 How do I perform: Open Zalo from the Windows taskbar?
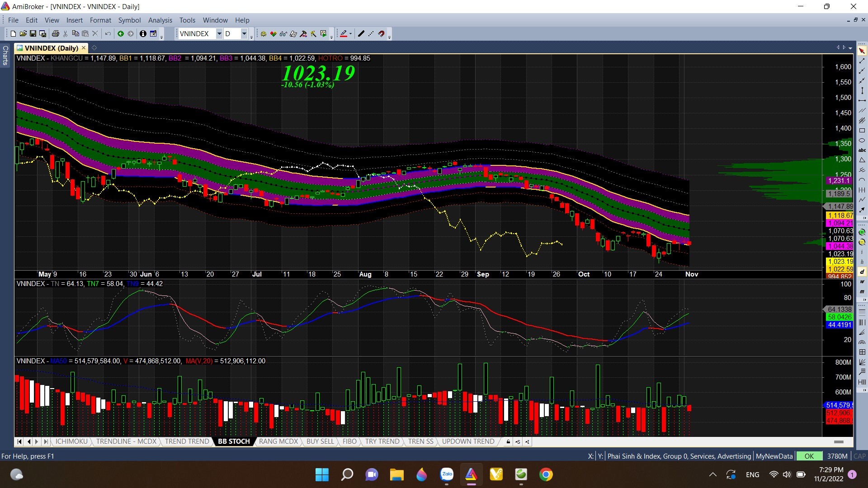tap(447, 474)
